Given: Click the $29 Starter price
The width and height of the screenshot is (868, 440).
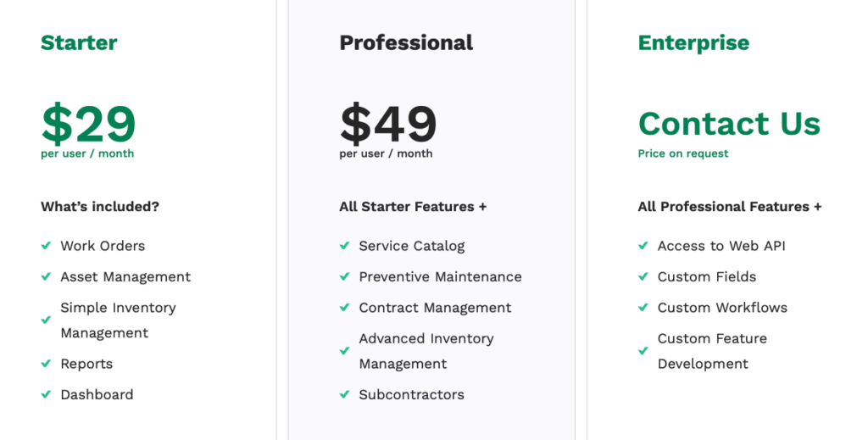Looking at the screenshot, I should (88, 124).
